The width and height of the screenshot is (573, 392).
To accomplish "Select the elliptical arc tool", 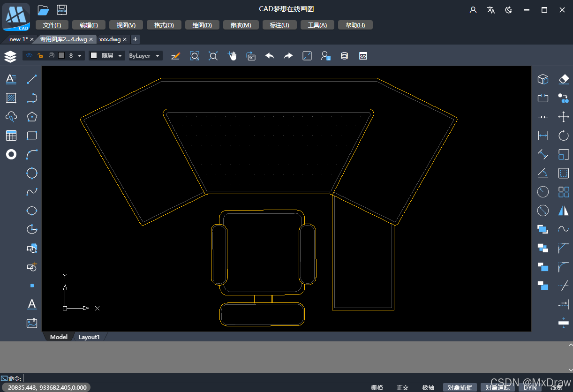I will click(32, 229).
